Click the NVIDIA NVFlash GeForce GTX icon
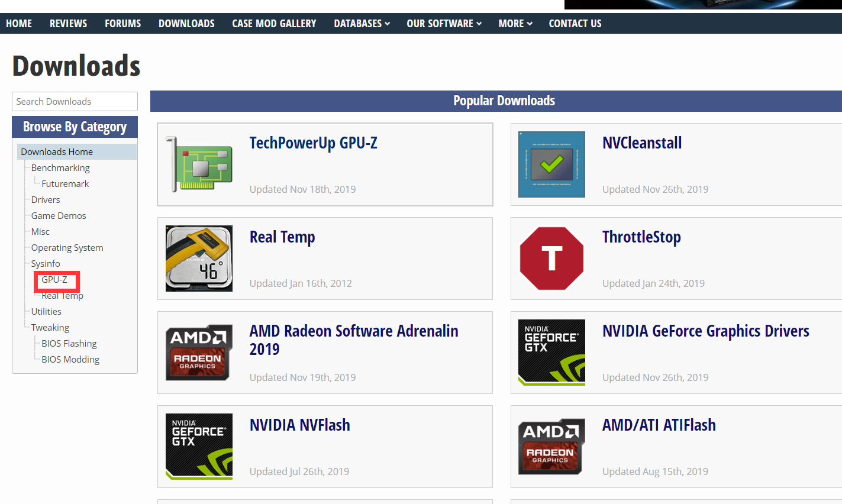This screenshot has width=842, height=504. (x=199, y=447)
